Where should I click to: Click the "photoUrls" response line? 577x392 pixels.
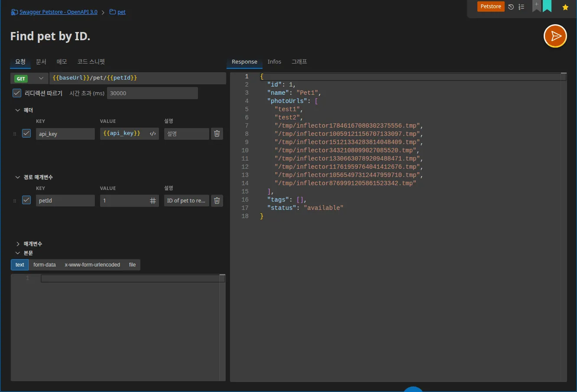point(292,101)
